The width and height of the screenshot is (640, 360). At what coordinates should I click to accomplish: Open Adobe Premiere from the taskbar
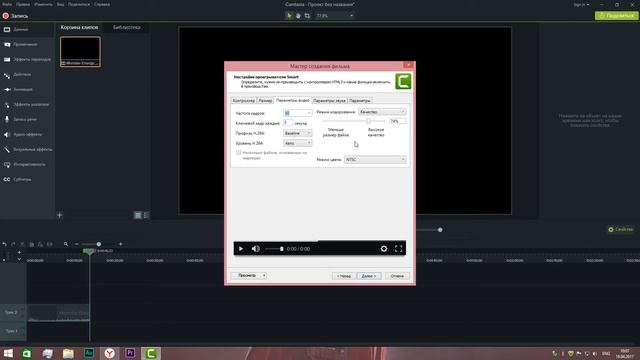point(130,353)
